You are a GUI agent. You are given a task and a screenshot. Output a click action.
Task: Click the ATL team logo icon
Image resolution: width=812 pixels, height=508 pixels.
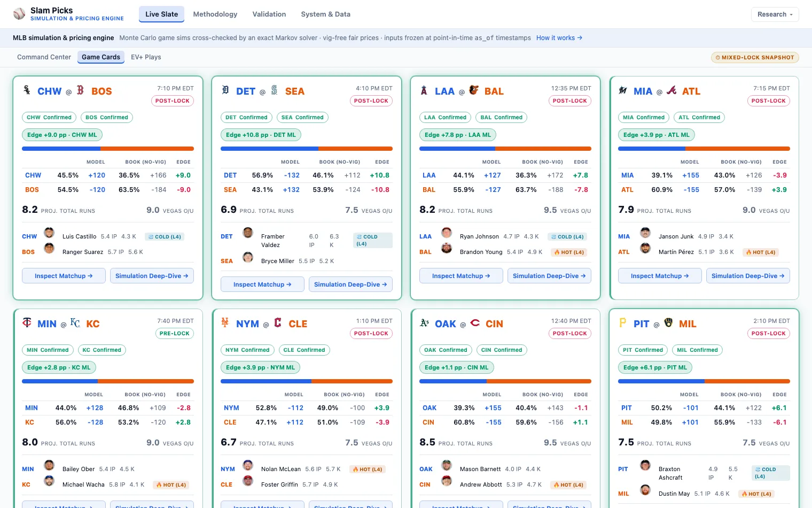pos(672,90)
